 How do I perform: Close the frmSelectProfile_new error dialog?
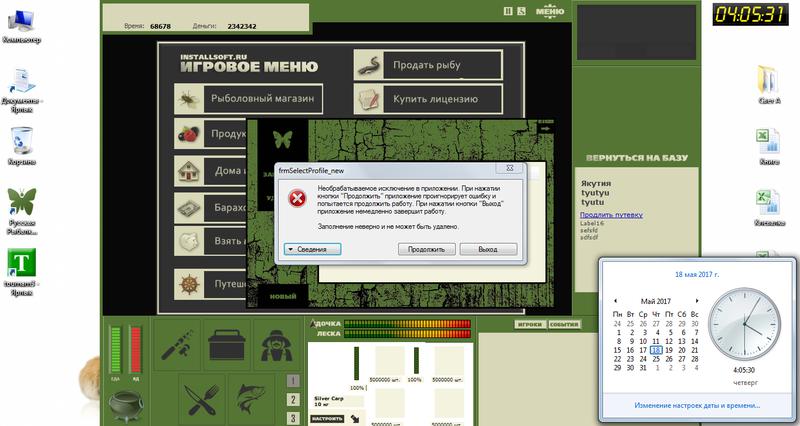pyautogui.click(x=509, y=168)
